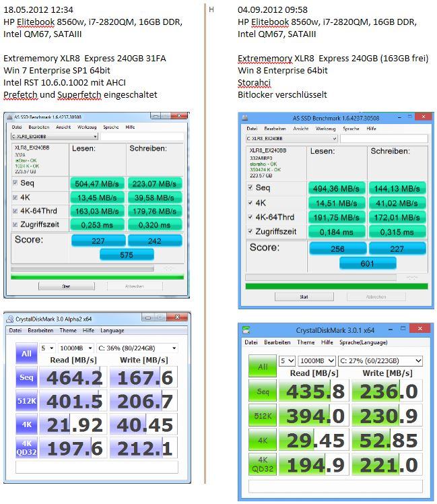Image resolution: width=437 pixels, height=504 pixels.
Task: Click 0,184 ms access time in right AS SSD
Action: pos(337,232)
